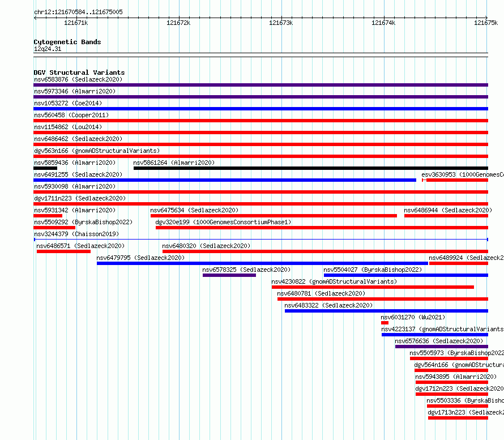Open nsv6486462 (Sedlazeck2020) label
Screen dimensions: 504x440
click(78, 139)
